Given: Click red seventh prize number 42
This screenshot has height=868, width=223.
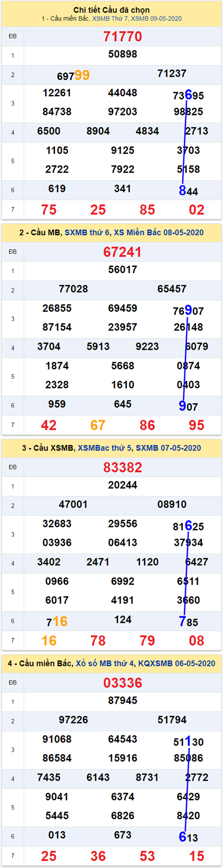Looking at the screenshot, I should [49, 425].
